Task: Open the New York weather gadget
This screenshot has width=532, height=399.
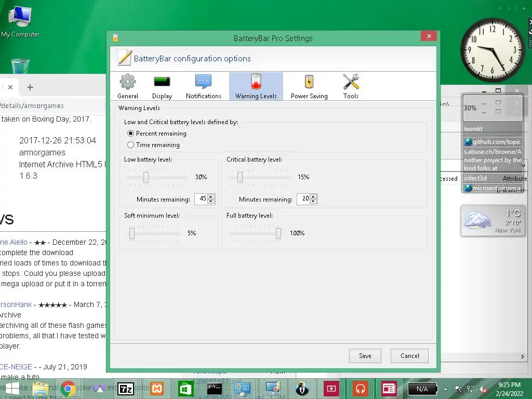Action: click(493, 221)
